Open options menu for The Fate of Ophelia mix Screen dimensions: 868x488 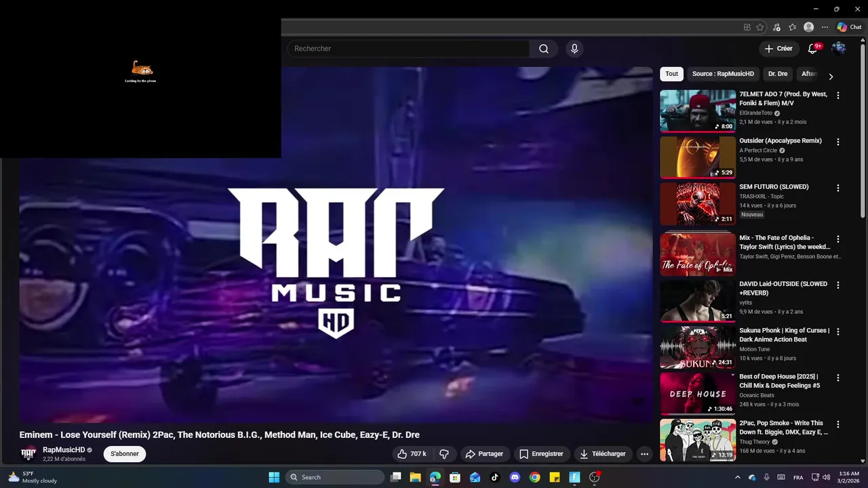point(838,239)
